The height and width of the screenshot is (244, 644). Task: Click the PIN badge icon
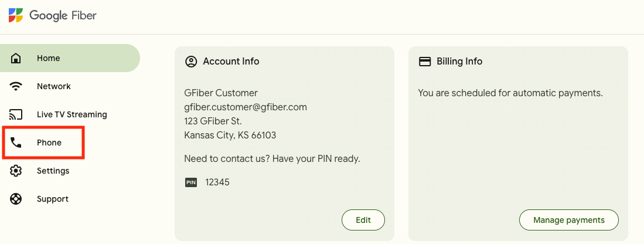191,182
